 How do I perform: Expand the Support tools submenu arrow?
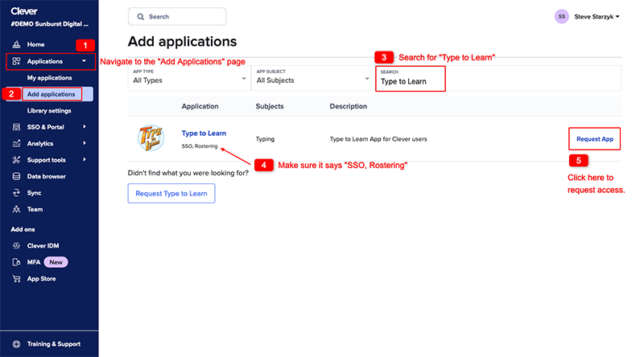tap(85, 160)
